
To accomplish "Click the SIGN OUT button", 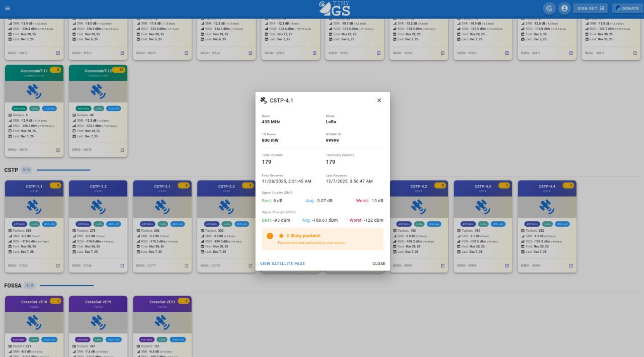I will pyautogui.click(x=591, y=9).
